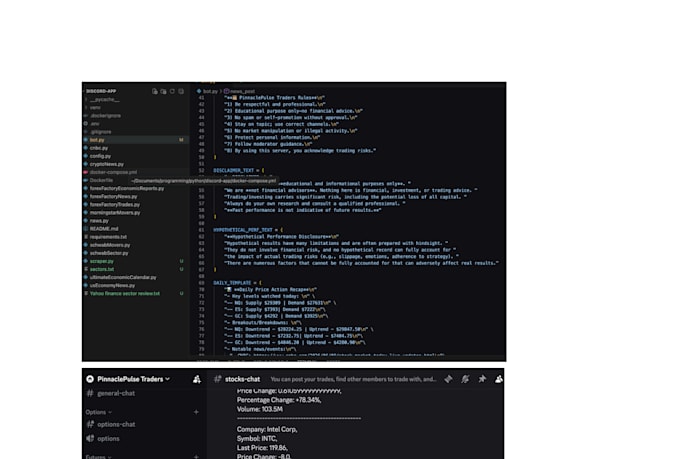This screenshot has height=459, width=680.
Task: Open the Dockerfile entry
Action: [x=101, y=180]
